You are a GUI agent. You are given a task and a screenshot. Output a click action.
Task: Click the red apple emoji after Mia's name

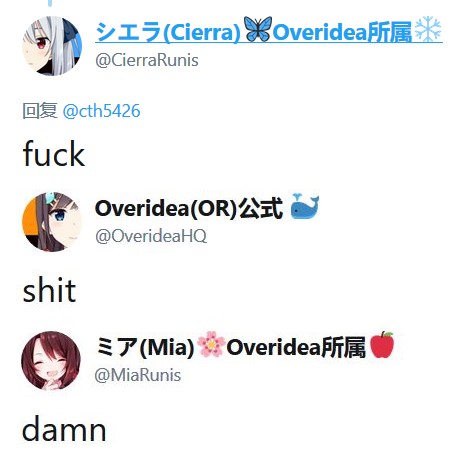pos(382,344)
